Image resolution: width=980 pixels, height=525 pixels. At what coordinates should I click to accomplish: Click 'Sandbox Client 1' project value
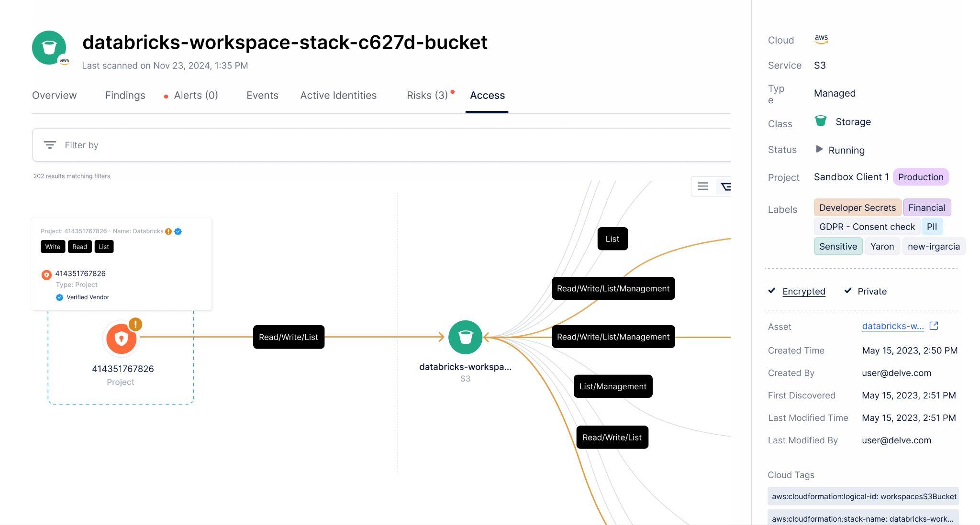[x=851, y=177]
